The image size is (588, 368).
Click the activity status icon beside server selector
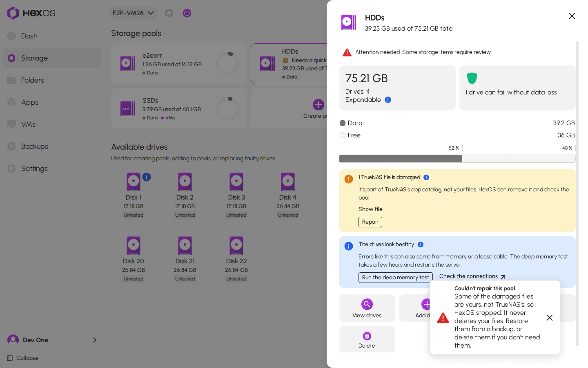click(169, 13)
